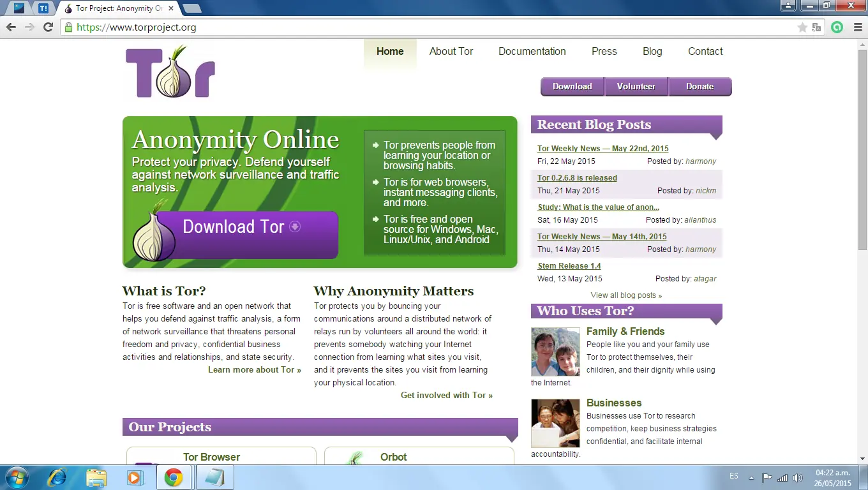Screen dimensions: 868x490
Task: Open the Action Center flag icon
Action: (x=767, y=478)
